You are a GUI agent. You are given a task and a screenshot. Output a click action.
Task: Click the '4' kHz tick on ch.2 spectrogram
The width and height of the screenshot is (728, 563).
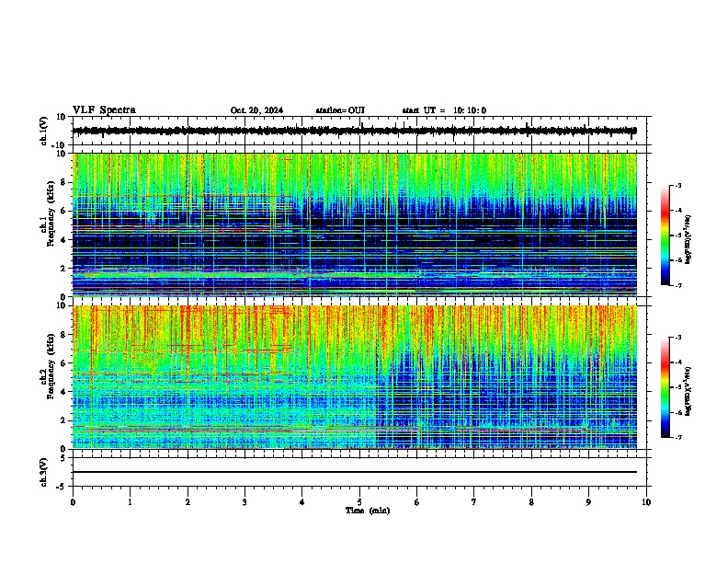[63, 392]
